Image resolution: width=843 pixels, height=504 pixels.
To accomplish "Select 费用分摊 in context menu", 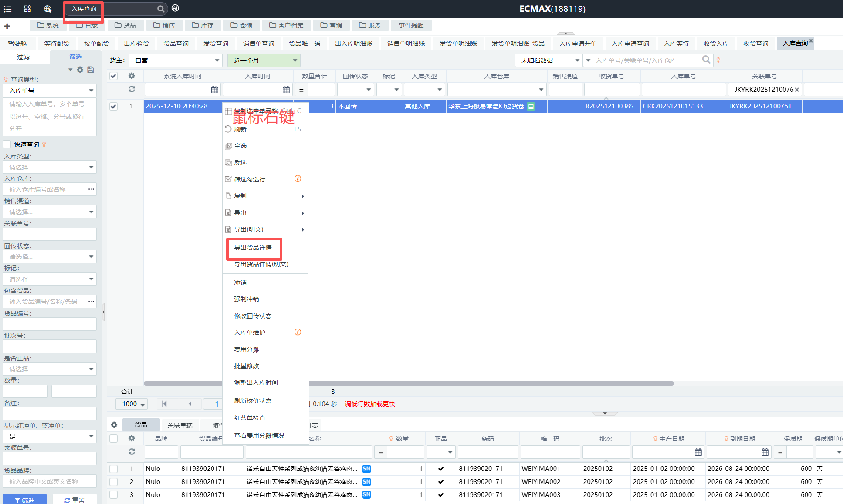I will (247, 349).
